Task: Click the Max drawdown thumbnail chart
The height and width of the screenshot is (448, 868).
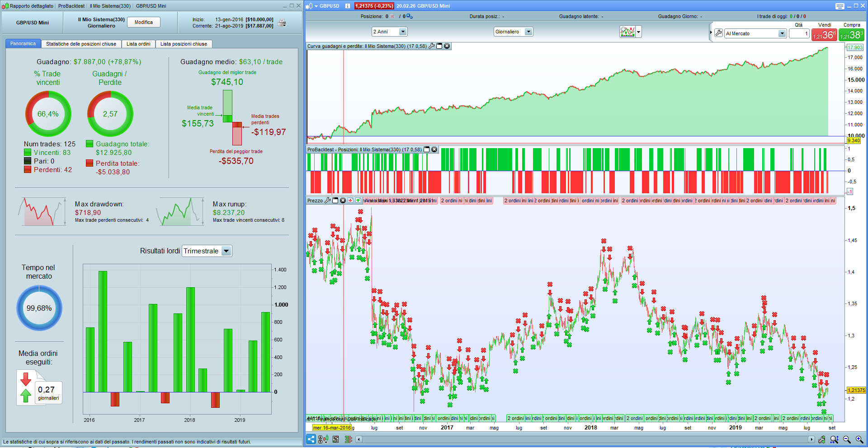Action: 42,211
